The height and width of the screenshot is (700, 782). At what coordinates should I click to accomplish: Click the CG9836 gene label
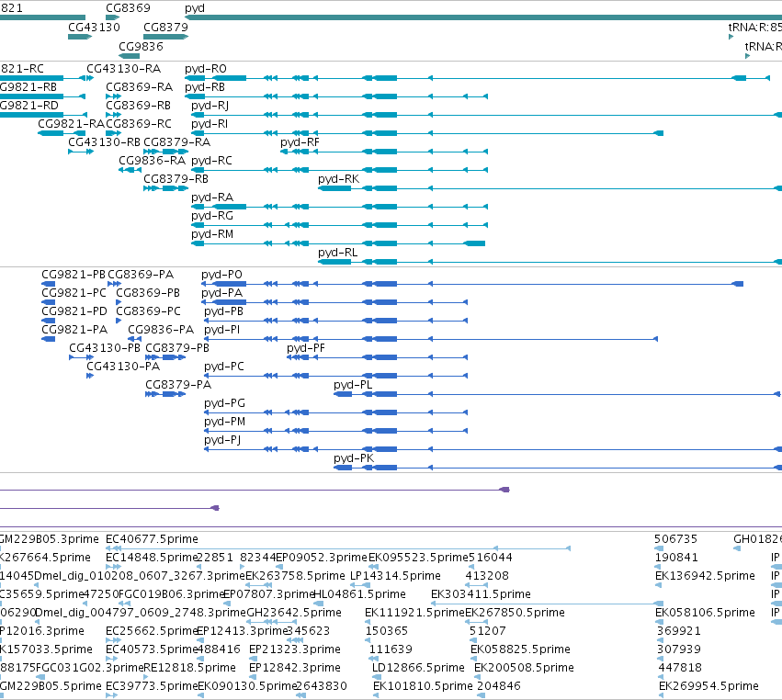point(141,46)
